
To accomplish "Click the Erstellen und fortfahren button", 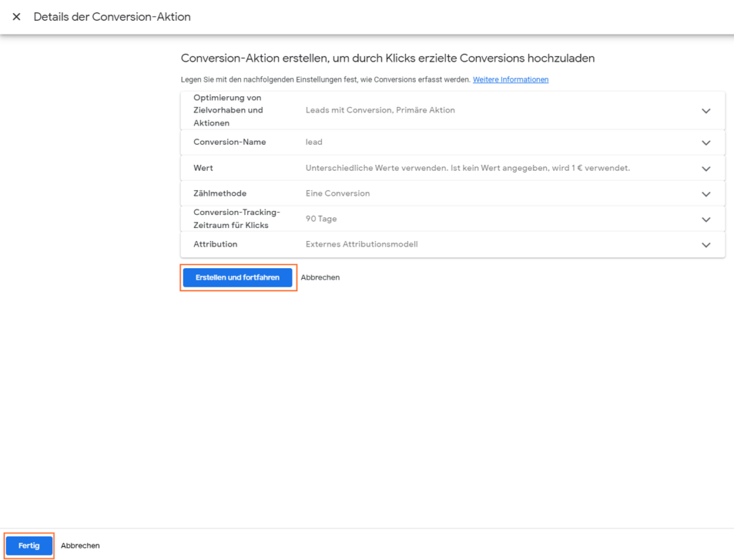I will (x=237, y=277).
